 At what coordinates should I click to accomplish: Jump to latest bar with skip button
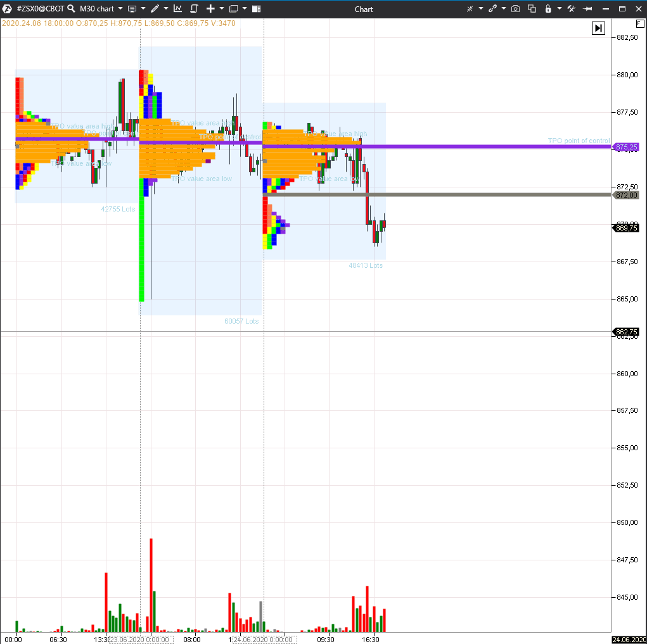[598, 28]
